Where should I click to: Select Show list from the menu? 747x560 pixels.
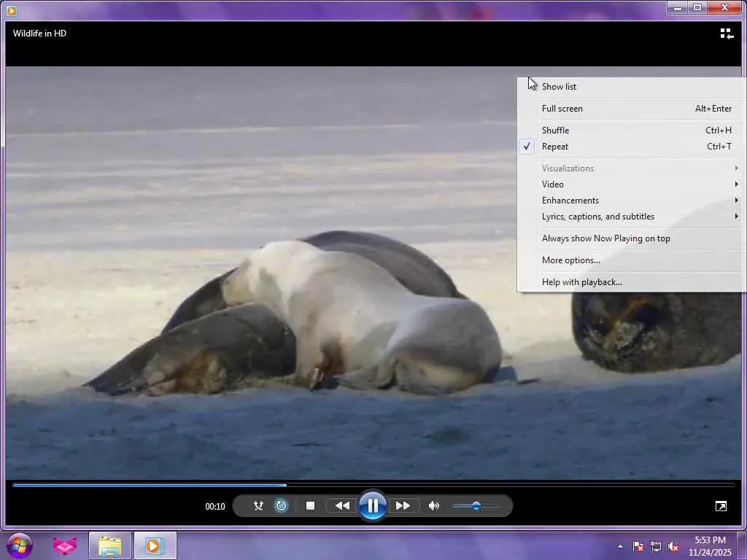pyautogui.click(x=559, y=87)
